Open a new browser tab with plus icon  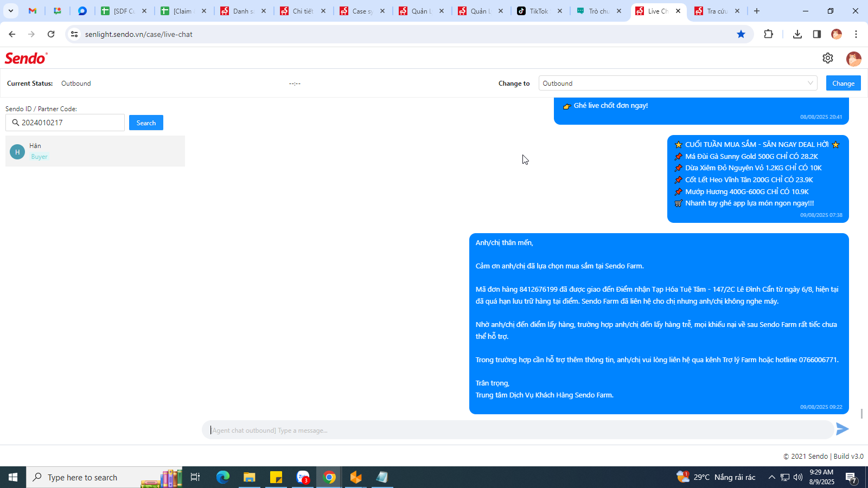pos(757,11)
